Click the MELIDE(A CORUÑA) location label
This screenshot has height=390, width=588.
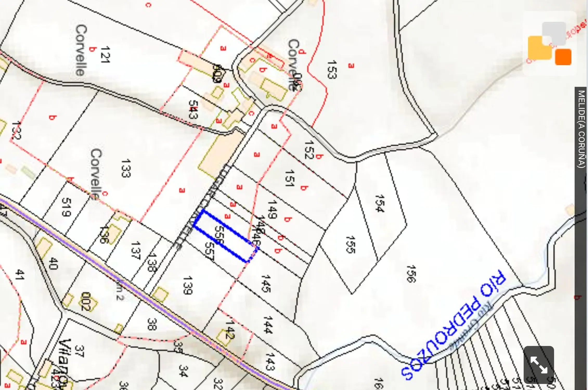point(581,129)
